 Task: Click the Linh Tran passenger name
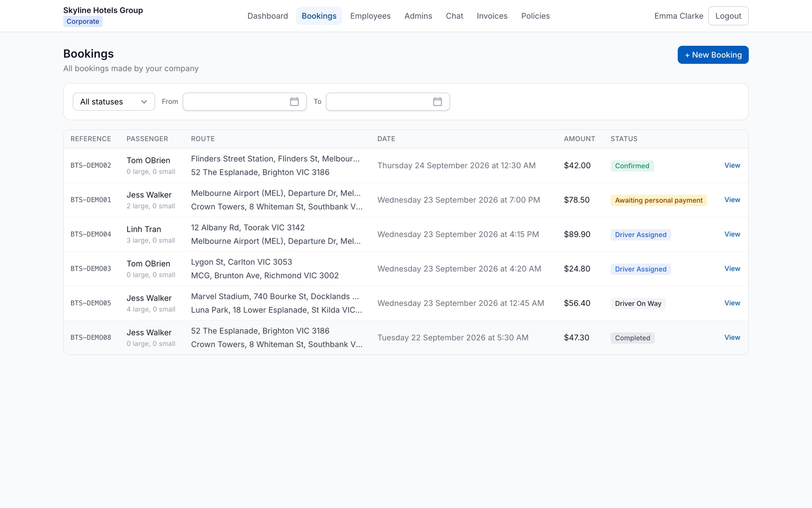[144, 229]
